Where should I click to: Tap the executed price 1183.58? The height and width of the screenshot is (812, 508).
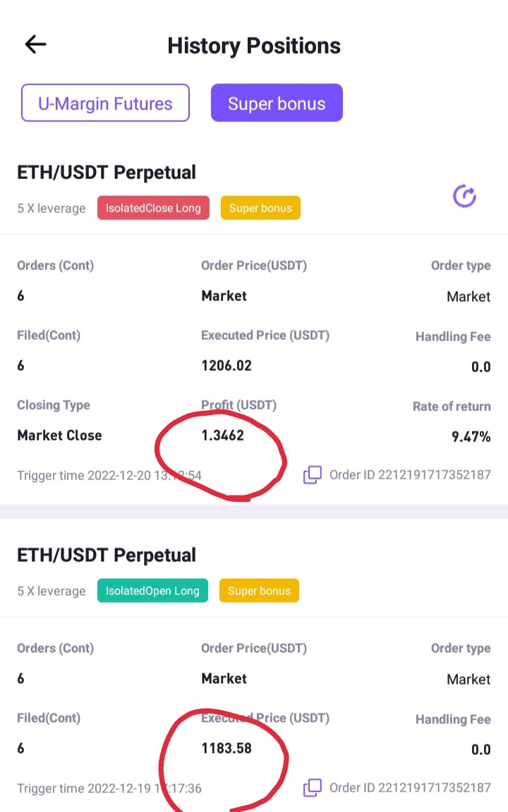click(226, 749)
